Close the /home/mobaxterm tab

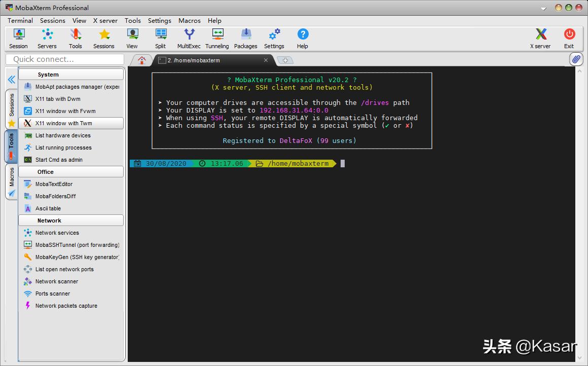point(266,60)
